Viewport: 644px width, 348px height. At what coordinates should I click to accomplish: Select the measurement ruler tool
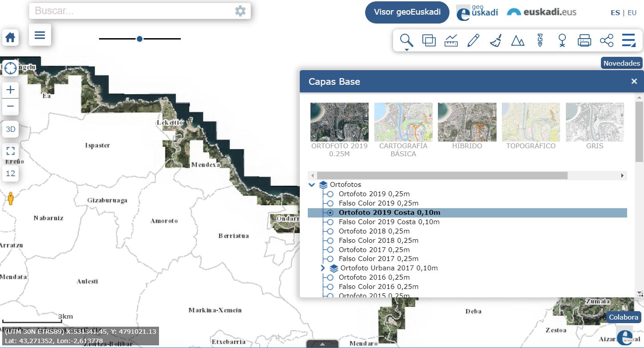pos(451,41)
